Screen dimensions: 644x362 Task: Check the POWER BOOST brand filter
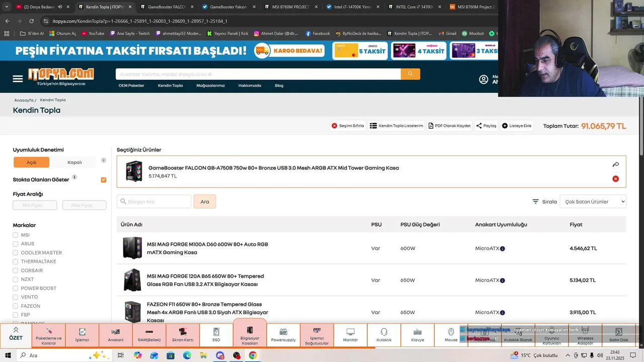[x=16, y=289]
